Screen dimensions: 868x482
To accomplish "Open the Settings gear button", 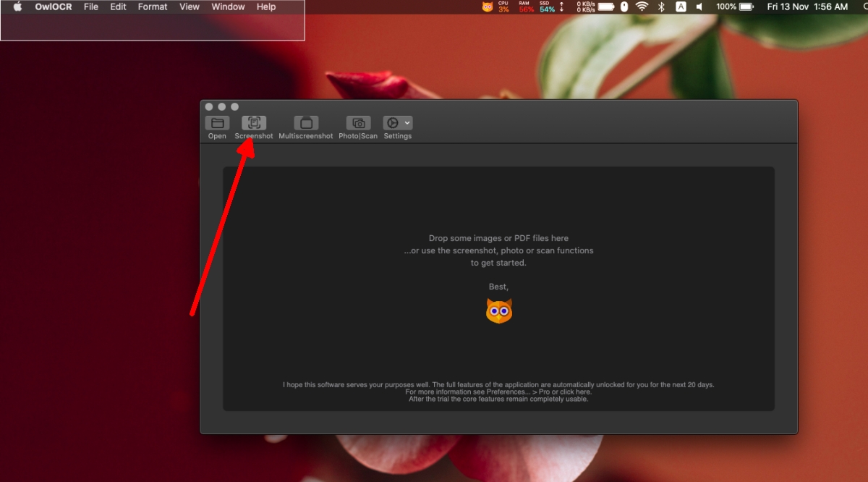I will [393, 123].
